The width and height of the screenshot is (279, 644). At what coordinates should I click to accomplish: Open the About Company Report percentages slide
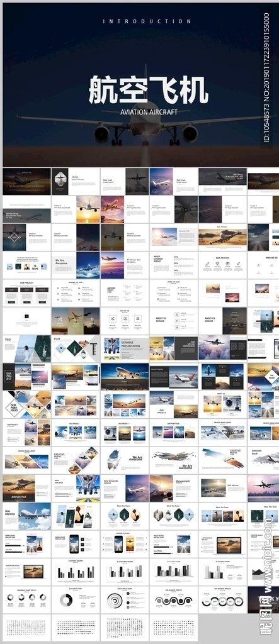pyautogui.click(x=174, y=265)
